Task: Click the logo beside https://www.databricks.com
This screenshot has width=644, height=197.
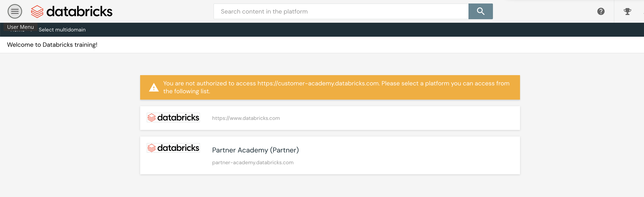Action: 173,118
